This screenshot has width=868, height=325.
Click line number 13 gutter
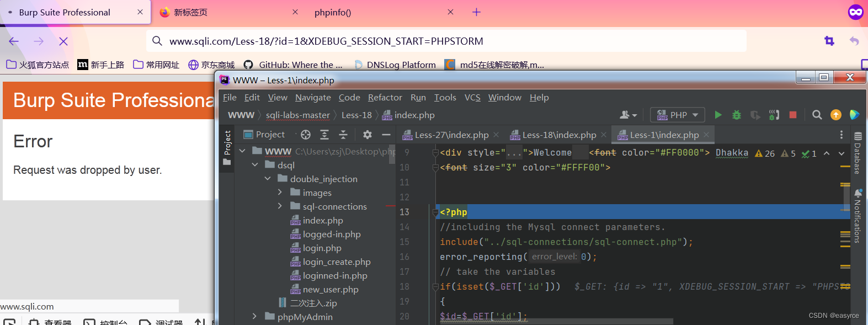click(404, 212)
